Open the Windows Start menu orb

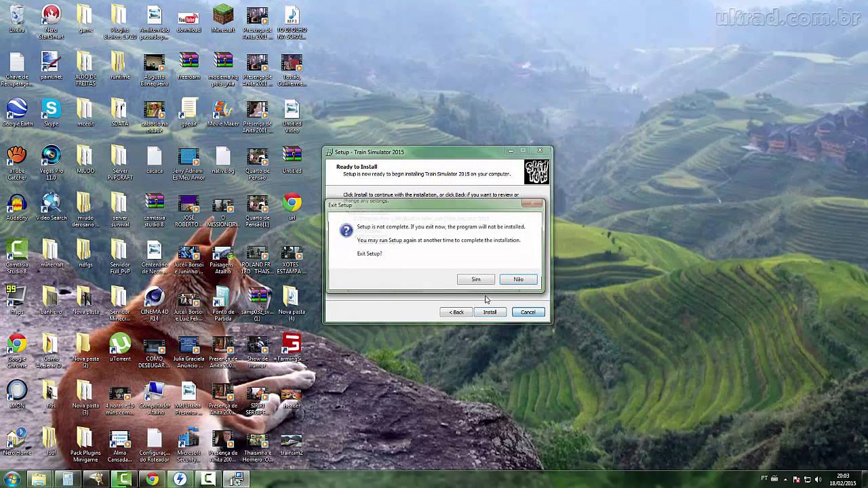click(12, 479)
